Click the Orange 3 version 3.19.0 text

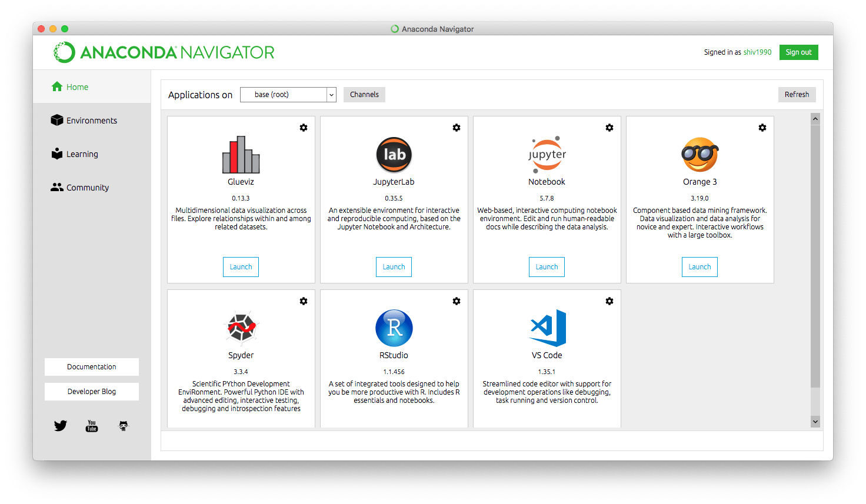click(700, 198)
